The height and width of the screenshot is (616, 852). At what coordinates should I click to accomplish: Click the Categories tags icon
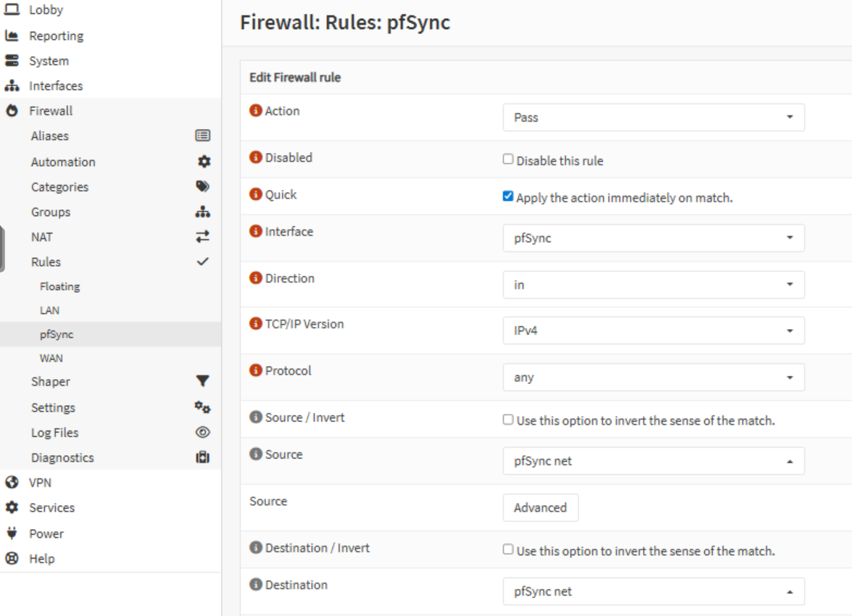pyautogui.click(x=203, y=186)
